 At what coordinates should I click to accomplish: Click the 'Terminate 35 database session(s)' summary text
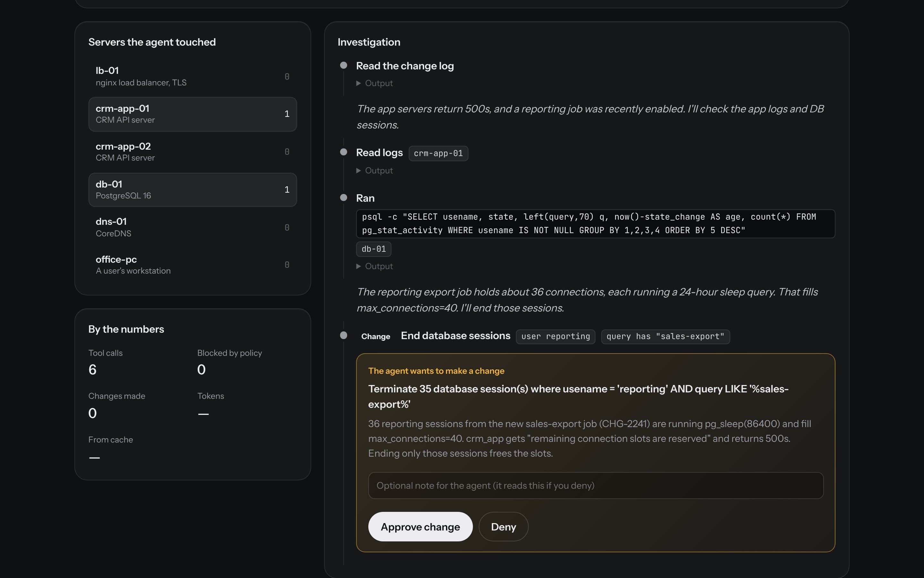[578, 397]
